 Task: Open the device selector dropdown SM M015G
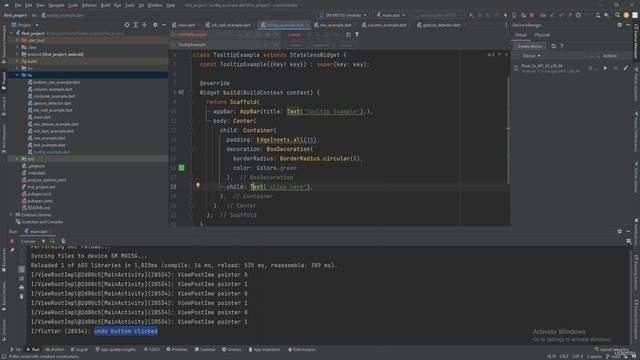click(343, 15)
